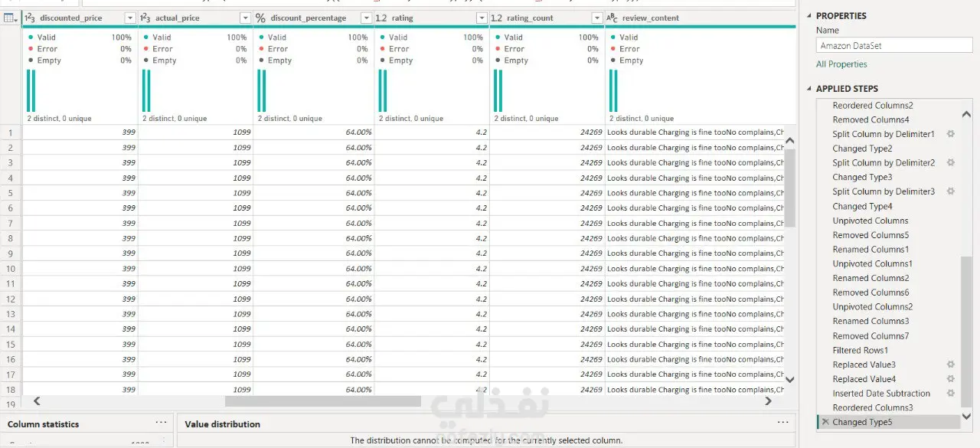This screenshot has height=448, width=980.
Task: Click ABC text type icon of review_content
Action: [x=612, y=18]
